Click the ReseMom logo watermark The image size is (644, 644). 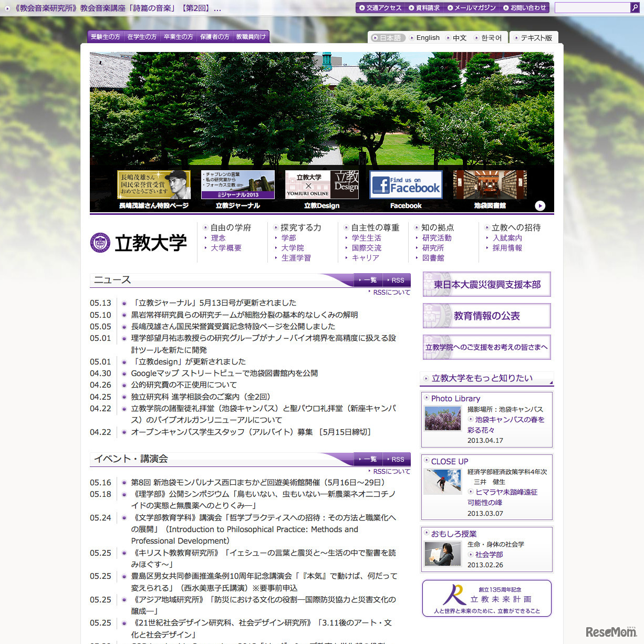pyautogui.click(x=611, y=632)
